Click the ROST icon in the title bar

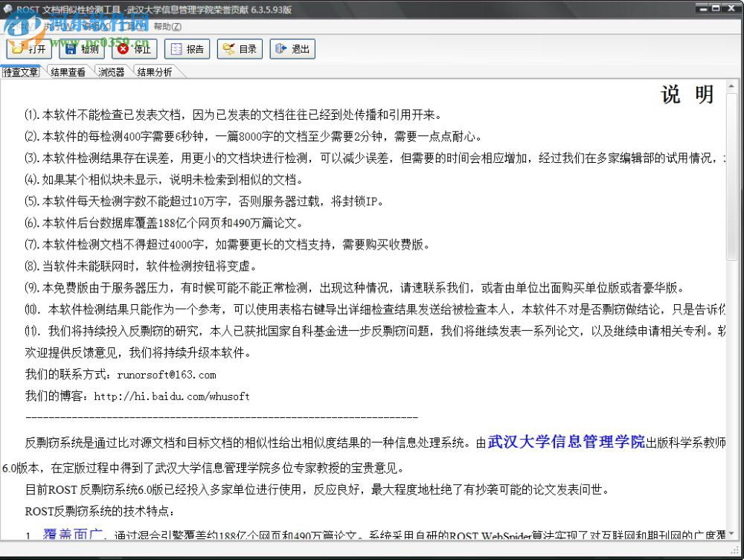click(7, 8)
